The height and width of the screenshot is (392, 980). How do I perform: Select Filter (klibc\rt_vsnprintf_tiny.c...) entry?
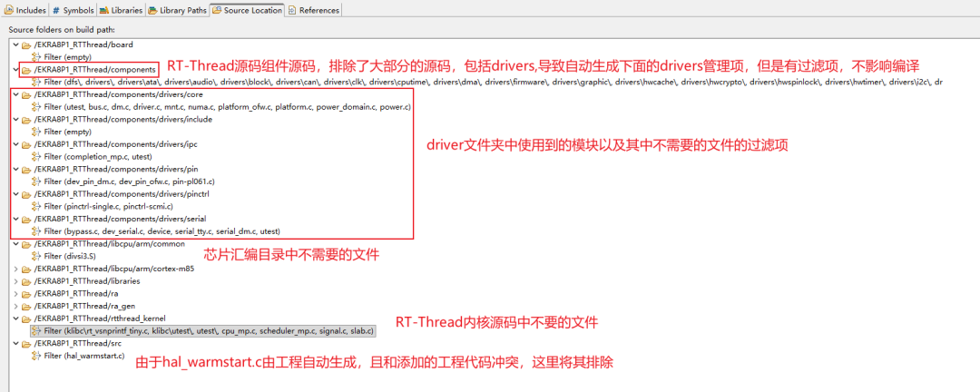point(210,330)
